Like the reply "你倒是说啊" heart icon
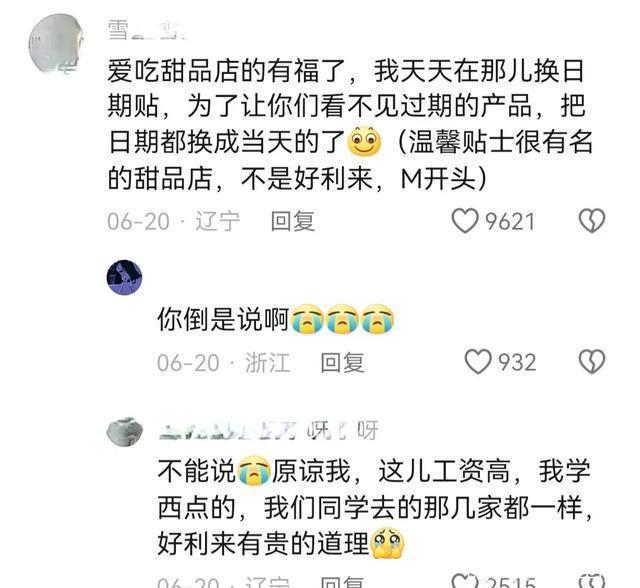This screenshot has height=588, width=640. click(478, 362)
